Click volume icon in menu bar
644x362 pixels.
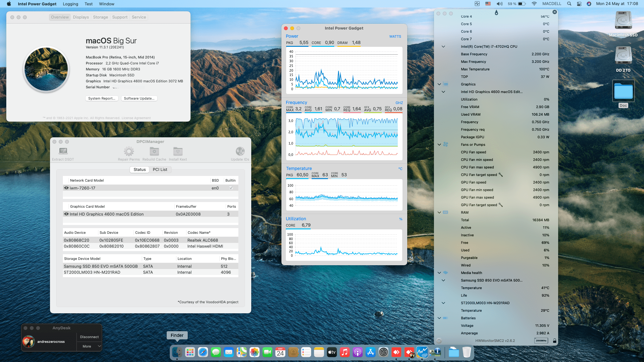coord(499,4)
